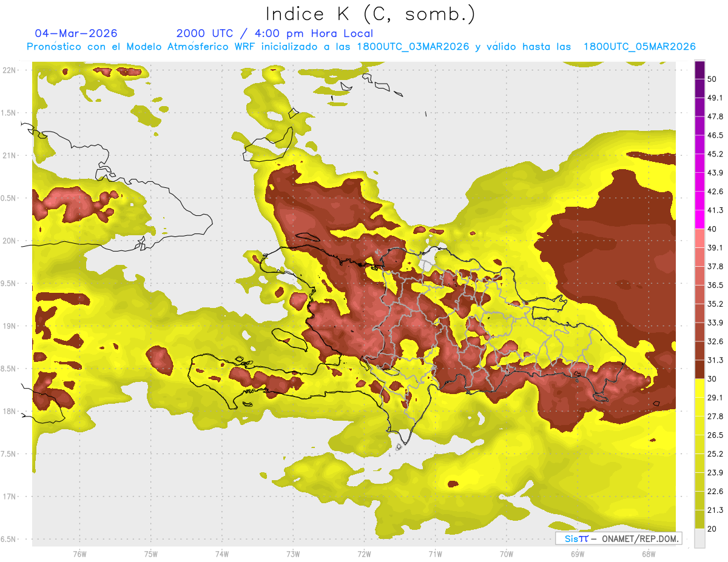Click the color bar label '50'
Image resolution: width=728 pixels, height=562 pixels.
[712, 79]
